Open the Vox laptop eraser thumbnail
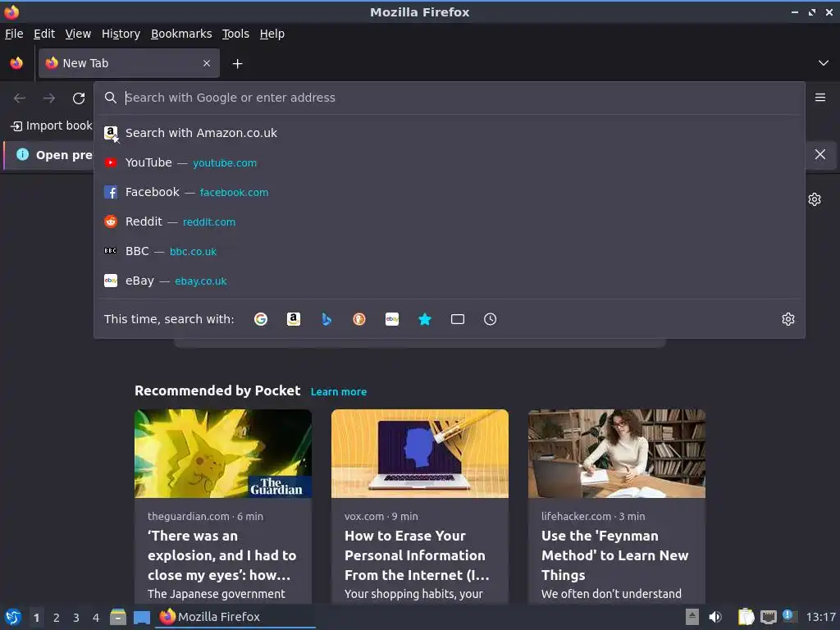 [x=420, y=454]
